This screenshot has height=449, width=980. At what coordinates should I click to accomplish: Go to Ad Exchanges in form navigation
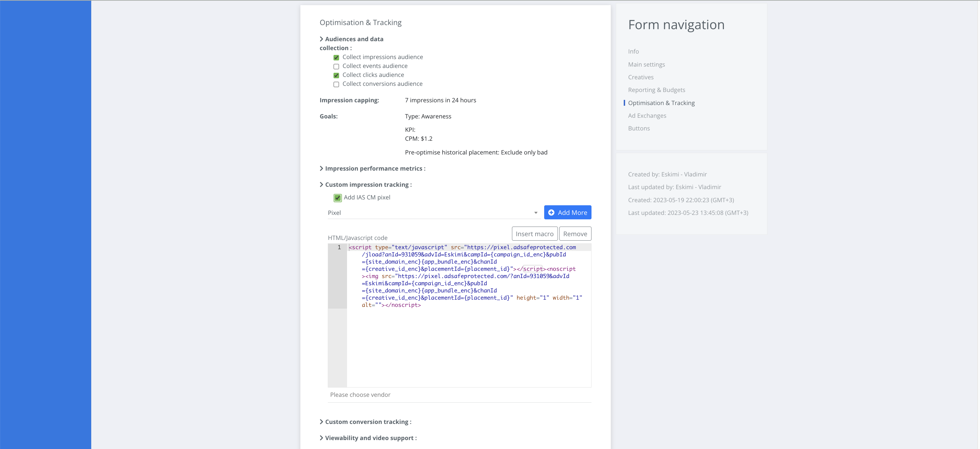point(647,116)
